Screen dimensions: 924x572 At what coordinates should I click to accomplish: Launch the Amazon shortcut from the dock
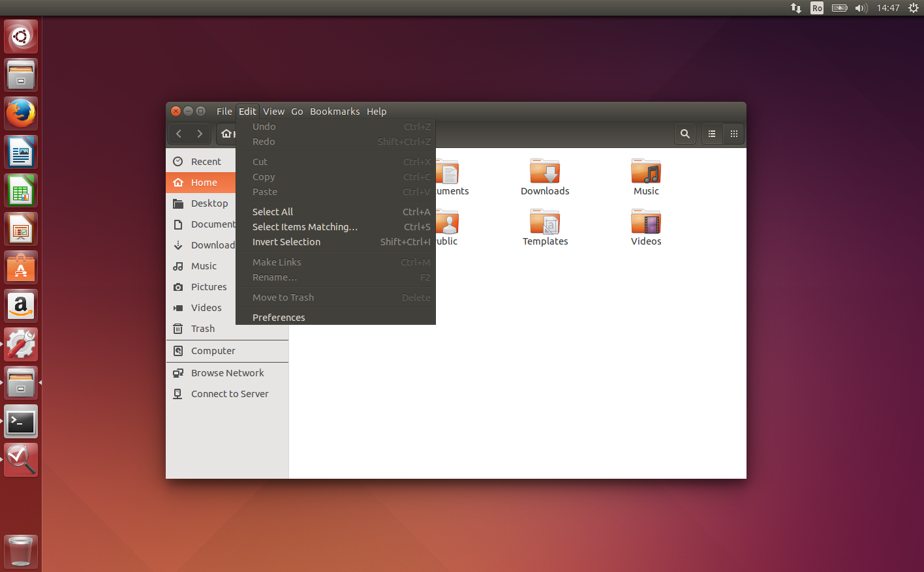21,305
